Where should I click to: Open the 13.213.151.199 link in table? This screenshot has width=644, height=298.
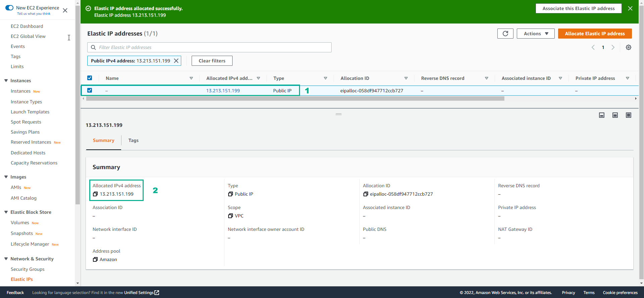pyautogui.click(x=223, y=91)
